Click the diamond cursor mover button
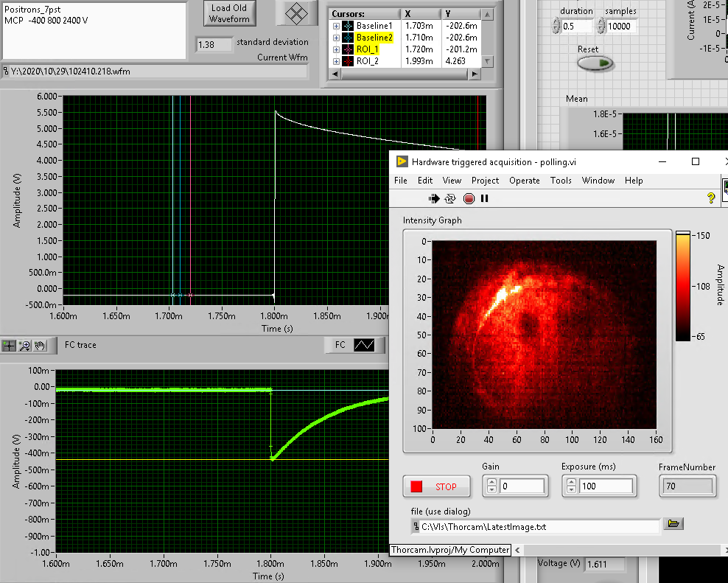 point(295,13)
